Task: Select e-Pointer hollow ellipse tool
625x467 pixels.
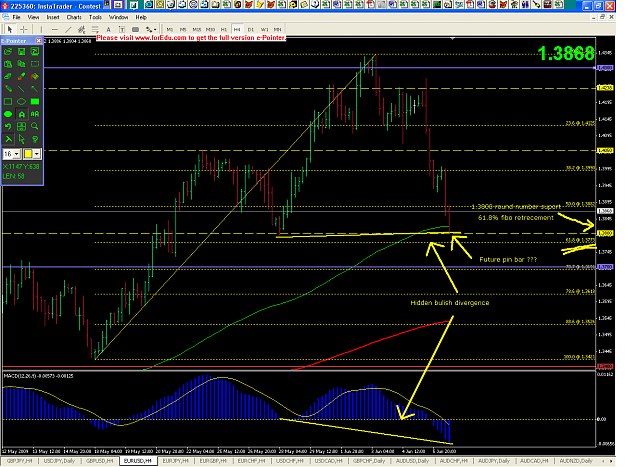Action: click(x=22, y=102)
